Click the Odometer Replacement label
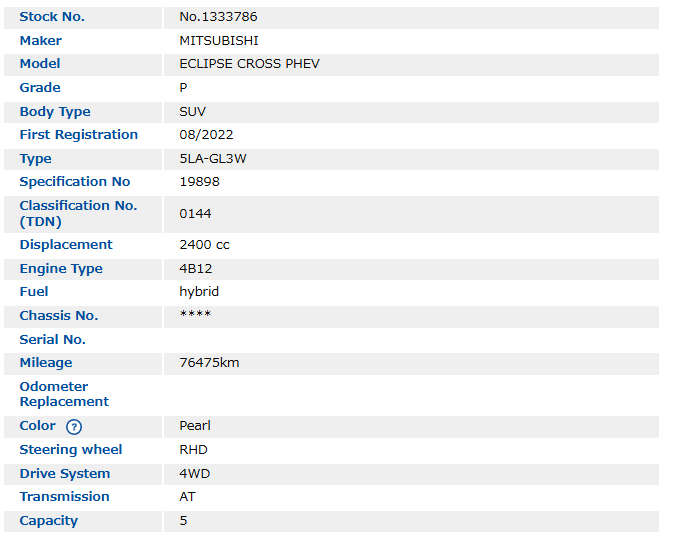This screenshot has height=538, width=686. (x=64, y=394)
